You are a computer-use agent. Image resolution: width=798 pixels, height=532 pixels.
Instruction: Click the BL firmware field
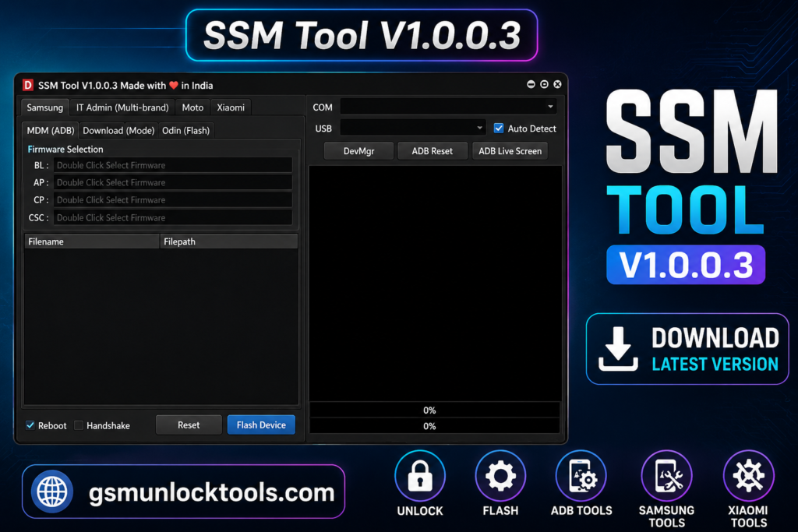click(x=172, y=165)
